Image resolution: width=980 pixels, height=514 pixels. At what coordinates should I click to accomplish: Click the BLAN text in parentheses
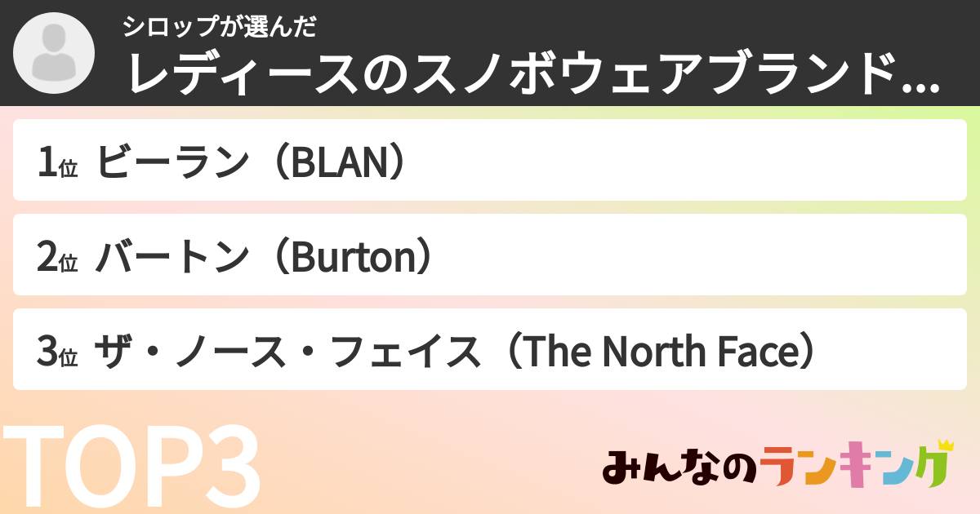pyautogui.click(x=338, y=162)
